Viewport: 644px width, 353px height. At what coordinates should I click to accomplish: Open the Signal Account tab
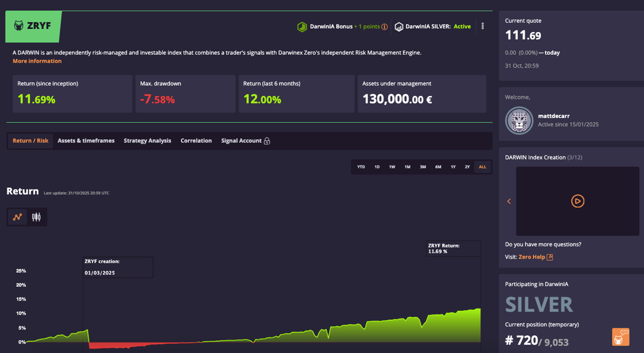pyautogui.click(x=246, y=141)
